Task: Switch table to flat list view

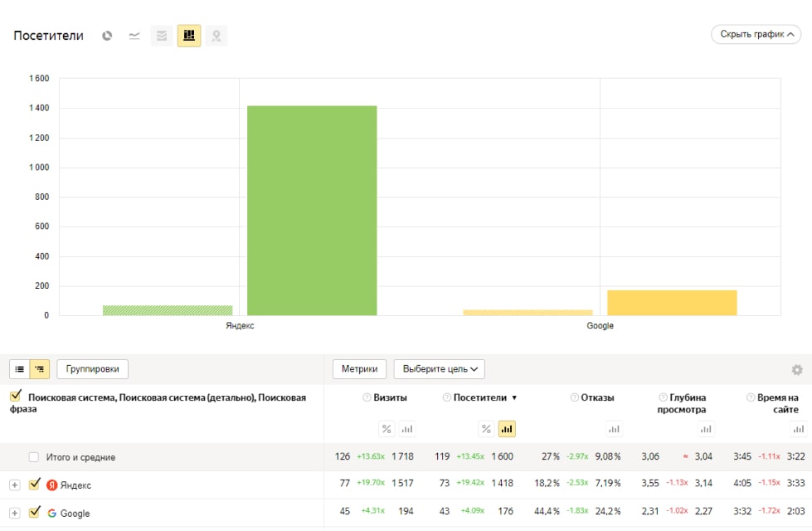Action: (x=20, y=369)
